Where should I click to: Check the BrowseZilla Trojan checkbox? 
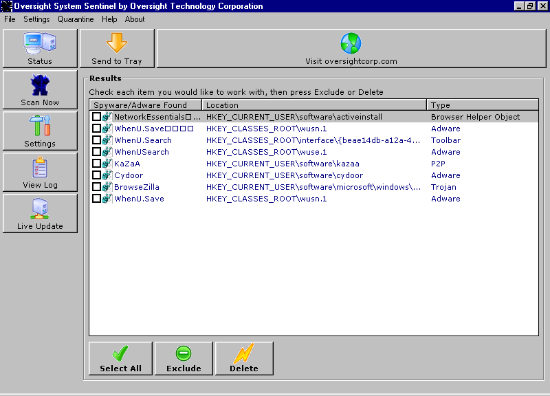(96, 187)
